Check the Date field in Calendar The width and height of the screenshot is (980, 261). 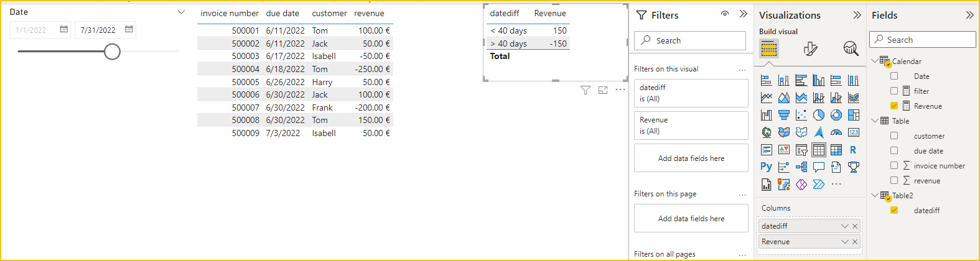tap(894, 76)
